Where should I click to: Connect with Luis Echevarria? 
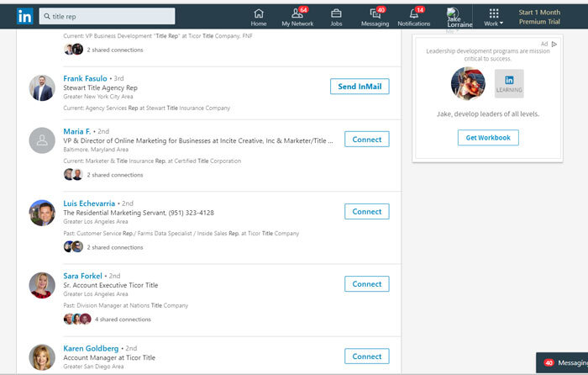(x=367, y=211)
